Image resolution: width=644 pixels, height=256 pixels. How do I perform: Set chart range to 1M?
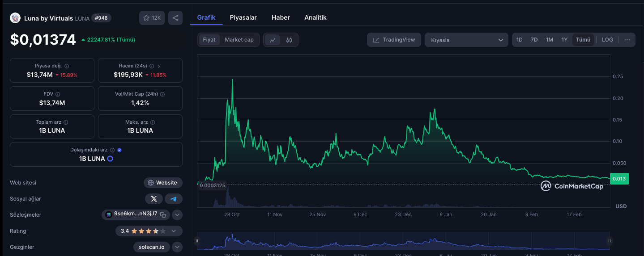coord(550,40)
